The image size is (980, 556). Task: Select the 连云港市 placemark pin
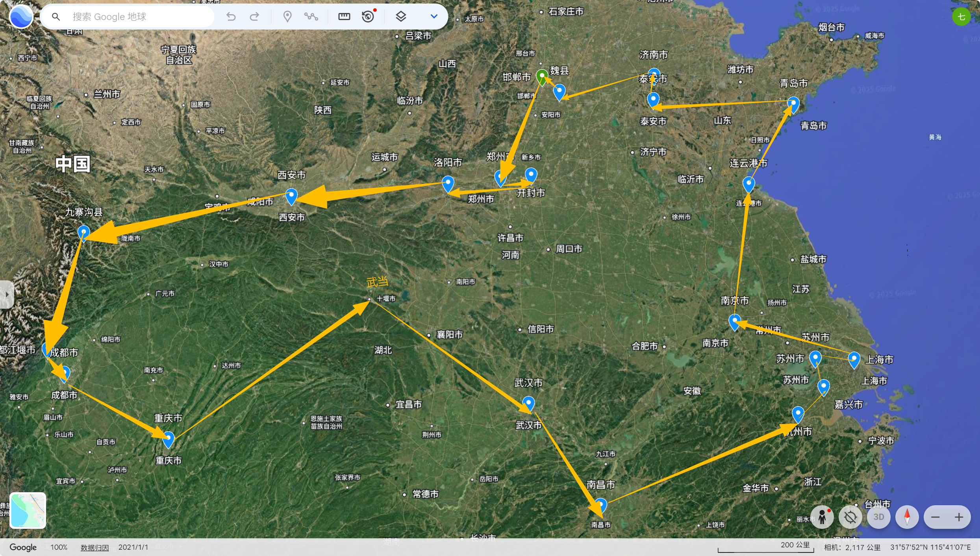(748, 185)
